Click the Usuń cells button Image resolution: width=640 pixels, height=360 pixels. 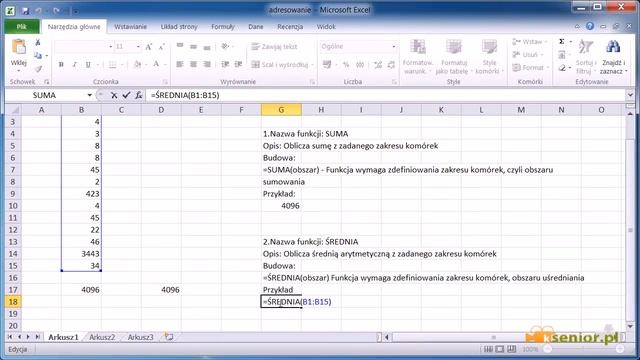click(x=527, y=54)
